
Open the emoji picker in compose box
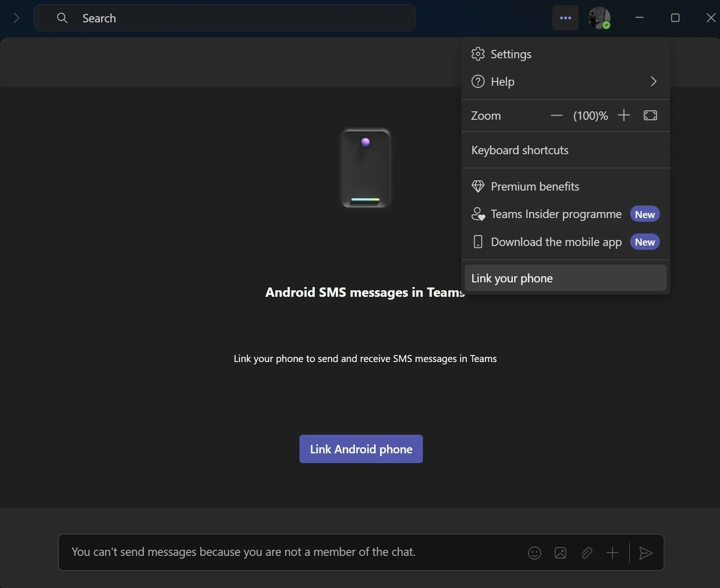coord(535,553)
